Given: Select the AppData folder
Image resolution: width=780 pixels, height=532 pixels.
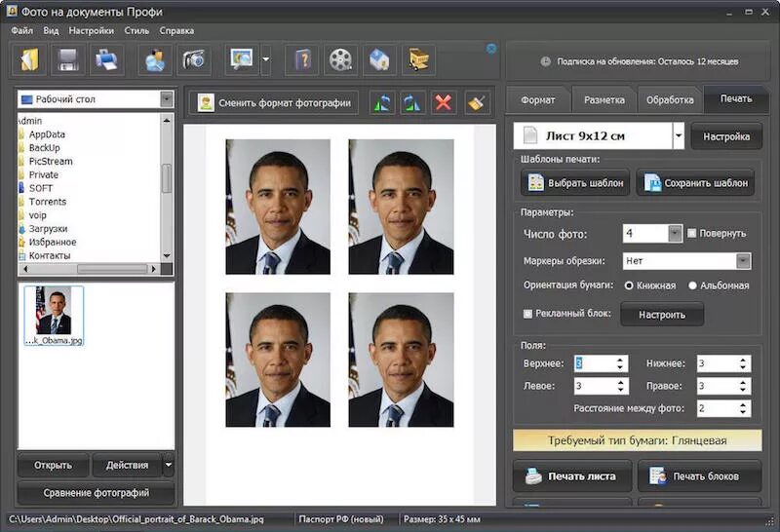Looking at the screenshot, I should click(x=47, y=134).
